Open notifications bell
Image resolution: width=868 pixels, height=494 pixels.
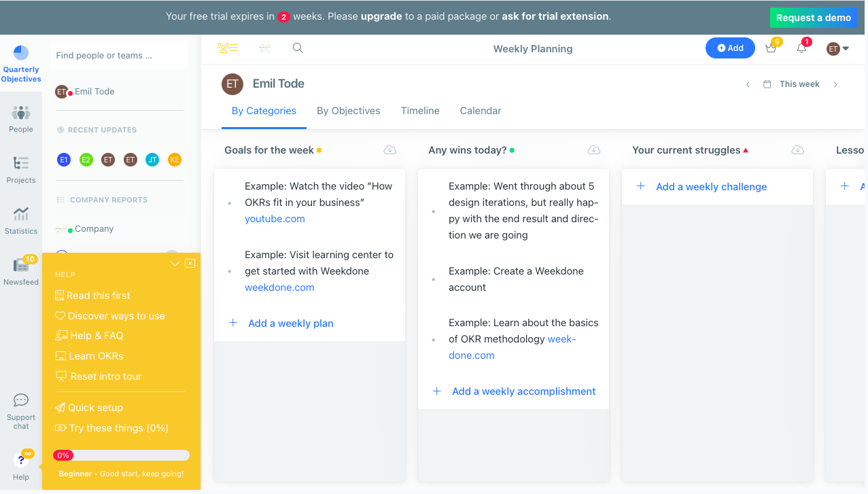point(801,48)
